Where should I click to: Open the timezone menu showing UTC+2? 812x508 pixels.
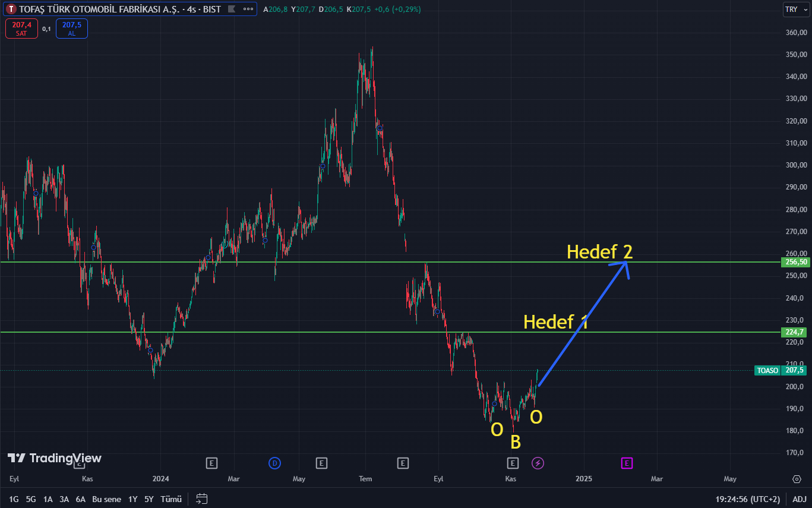747,499
